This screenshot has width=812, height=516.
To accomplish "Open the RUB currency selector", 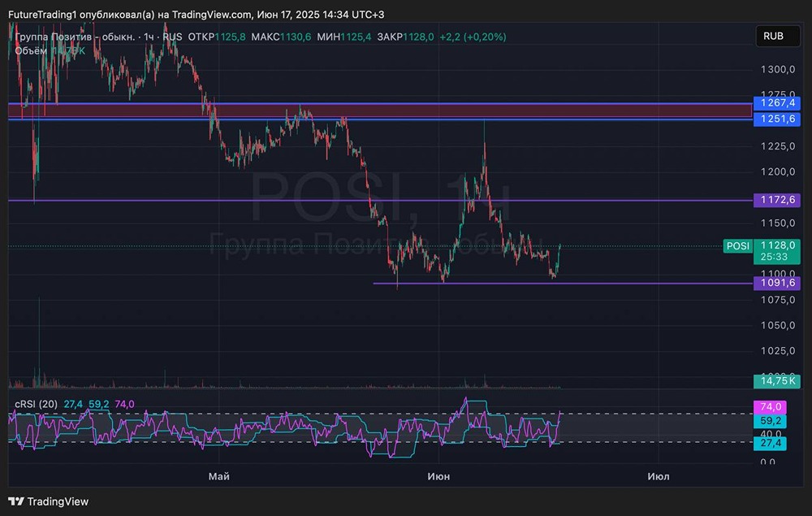I will click(773, 37).
